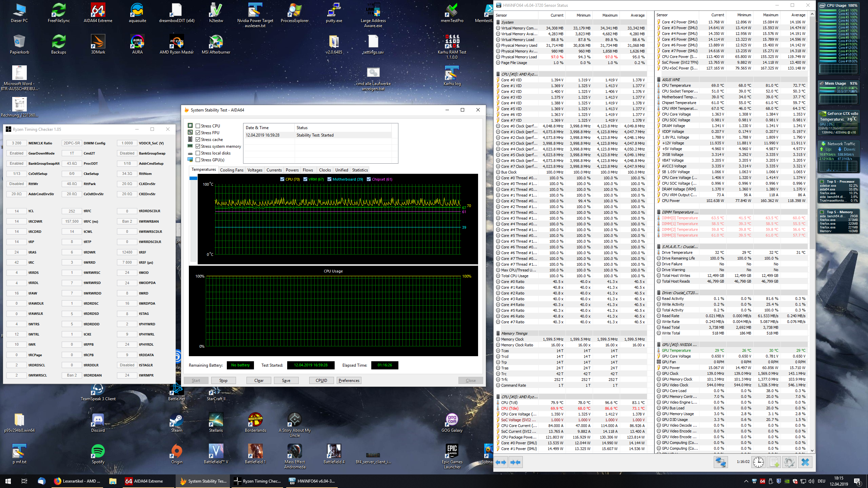Image resolution: width=868 pixels, height=488 pixels.
Task: Click HWiNFO expand columns arrows icon
Action: coord(501,462)
